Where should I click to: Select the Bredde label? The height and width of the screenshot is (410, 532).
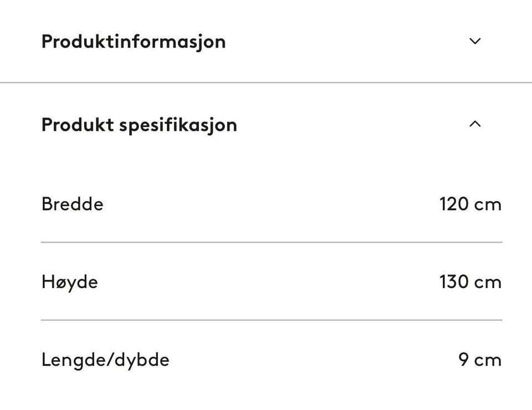point(72,204)
